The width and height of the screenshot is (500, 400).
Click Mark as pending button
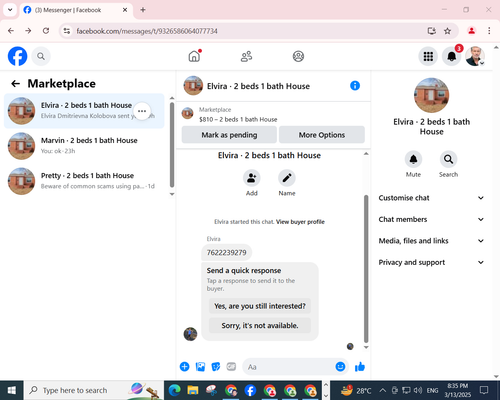pos(229,135)
